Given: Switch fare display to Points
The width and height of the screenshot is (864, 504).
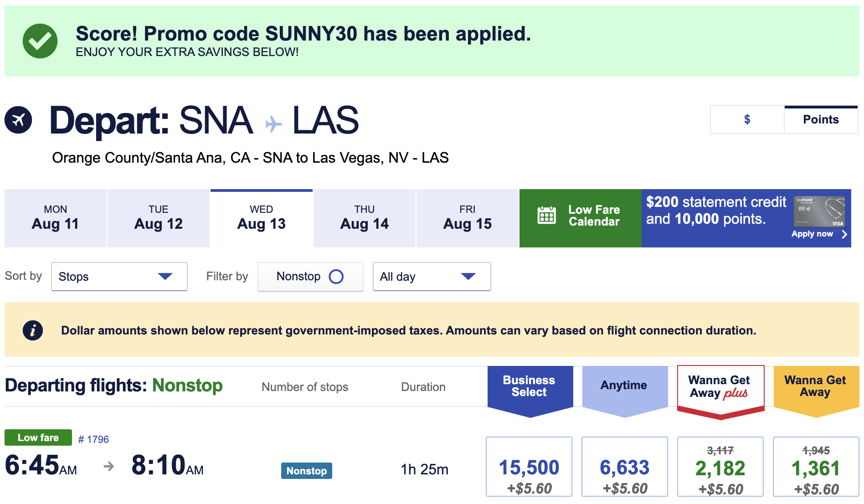Looking at the screenshot, I should click(x=821, y=119).
